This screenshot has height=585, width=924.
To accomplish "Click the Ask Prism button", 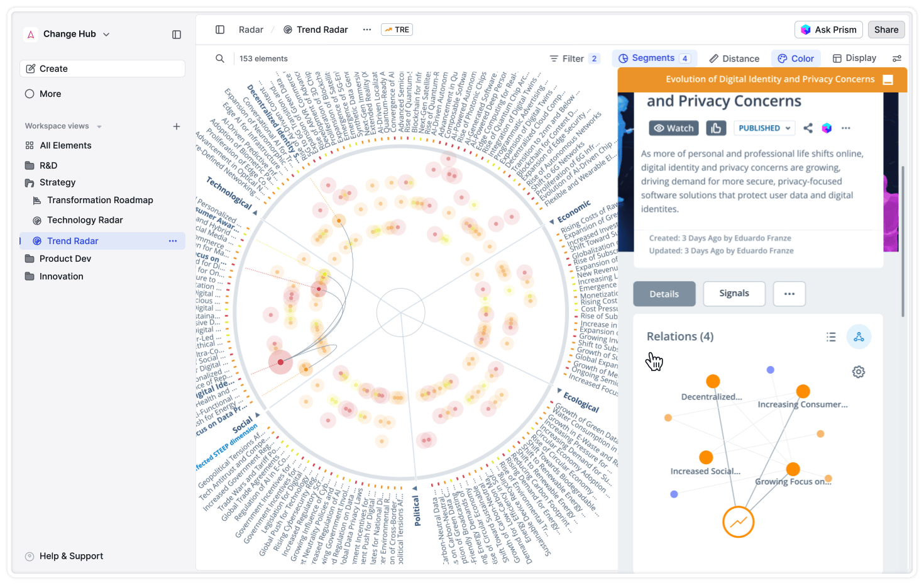I will tap(828, 30).
